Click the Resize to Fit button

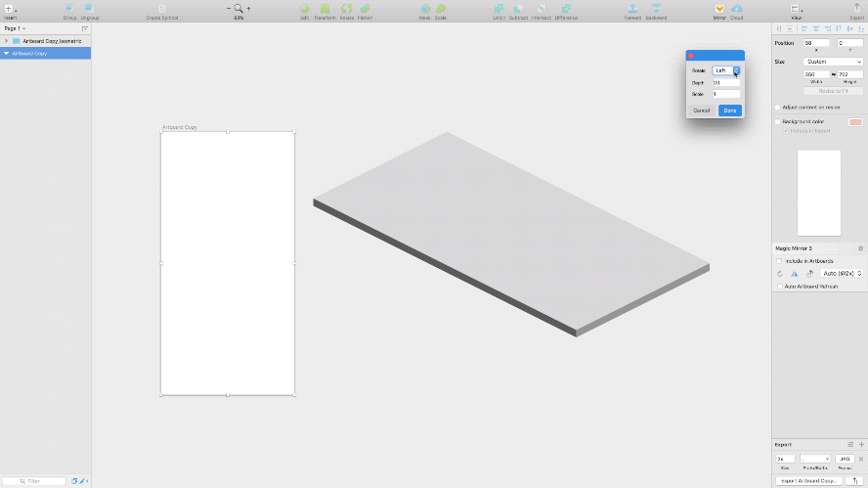pos(833,91)
